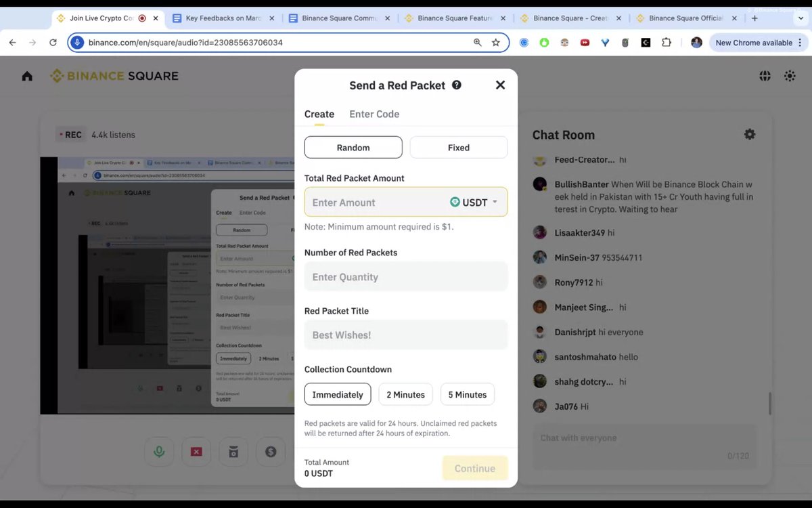Open the Chrome profile avatar

point(696,43)
